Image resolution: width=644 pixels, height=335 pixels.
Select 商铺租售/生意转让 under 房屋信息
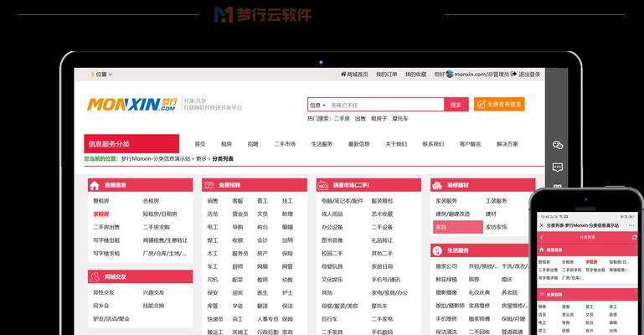pyautogui.click(x=165, y=240)
